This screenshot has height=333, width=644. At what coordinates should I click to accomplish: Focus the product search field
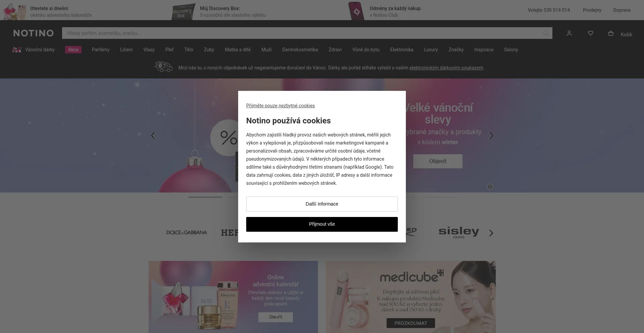[x=302, y=33]
